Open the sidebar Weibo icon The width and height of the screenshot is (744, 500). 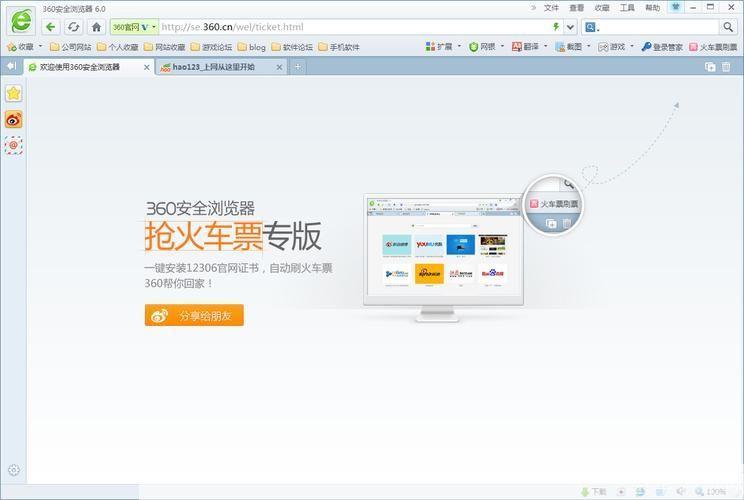14,119
